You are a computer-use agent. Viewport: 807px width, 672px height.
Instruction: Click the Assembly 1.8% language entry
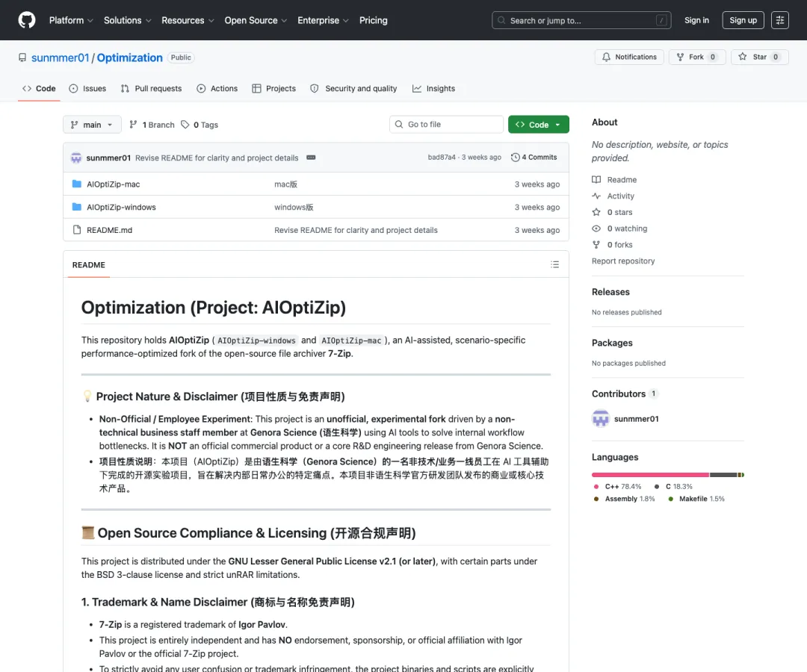(624, 499)
